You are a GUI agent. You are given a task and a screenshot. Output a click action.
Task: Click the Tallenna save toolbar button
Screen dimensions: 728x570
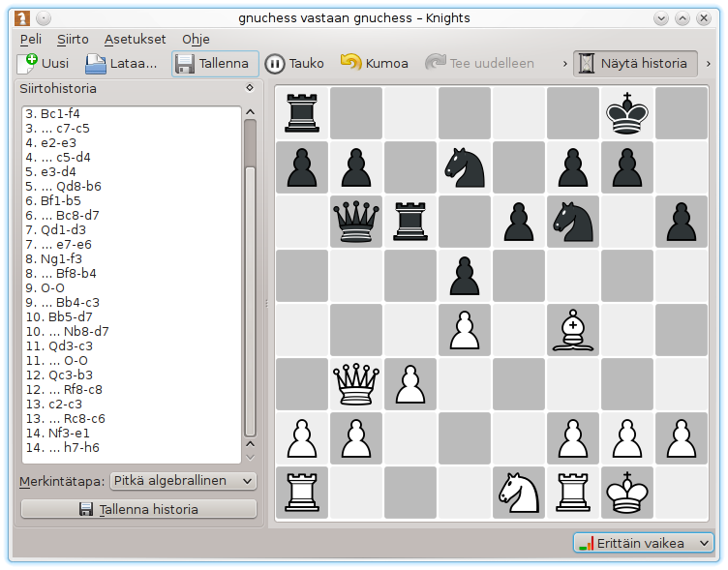[x=215, y=64]
